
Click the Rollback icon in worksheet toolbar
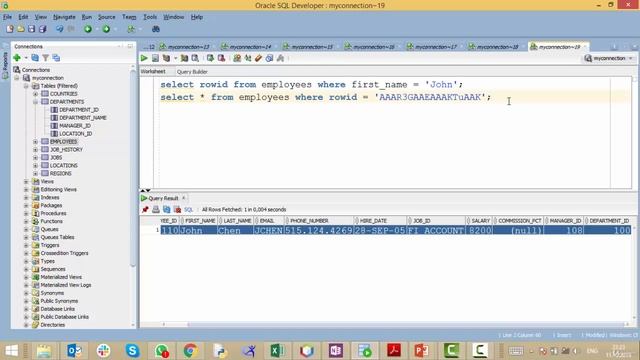coord(221,58)
